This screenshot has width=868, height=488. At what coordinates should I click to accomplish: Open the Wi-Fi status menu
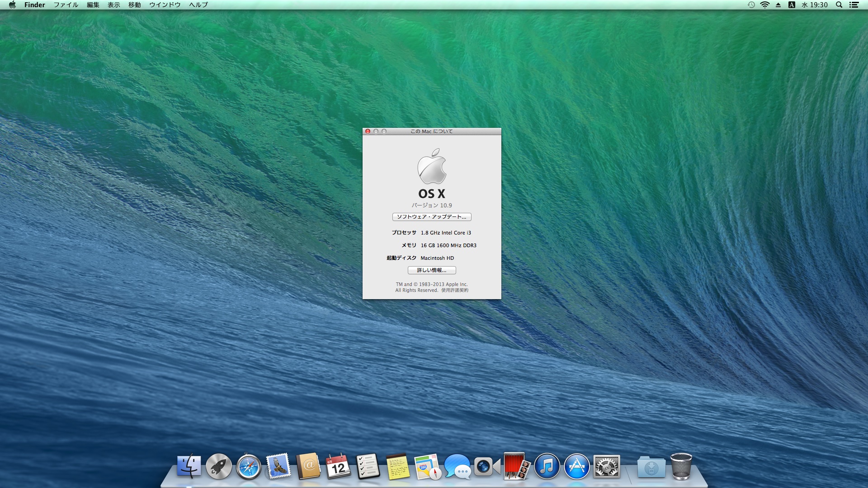pos(765,5)
